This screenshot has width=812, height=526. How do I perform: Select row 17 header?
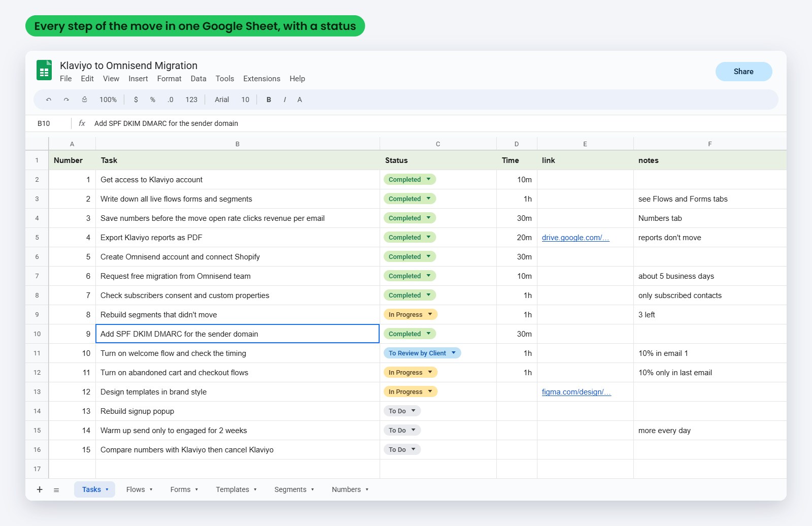(x=37, y=469)
